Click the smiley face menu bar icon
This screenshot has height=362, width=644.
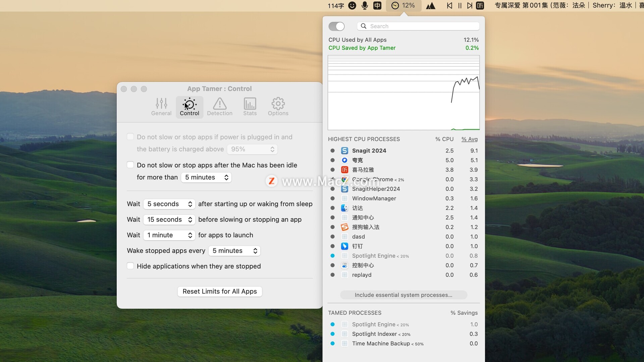pos(352,5)
